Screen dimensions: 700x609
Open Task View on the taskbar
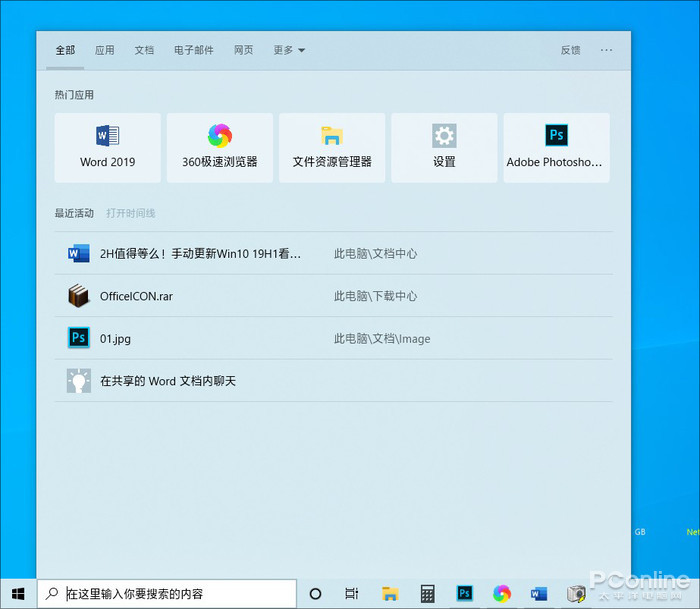click(x=352, y=594)
